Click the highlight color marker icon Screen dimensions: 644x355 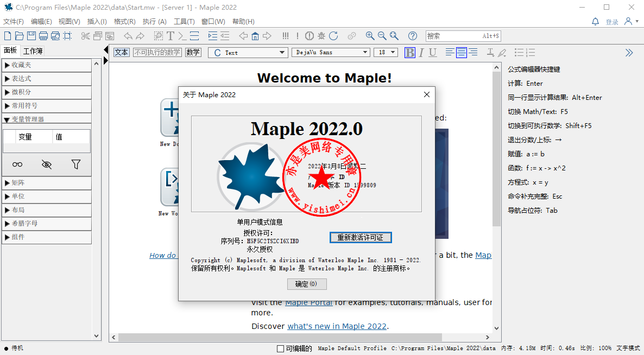(x=502, y=53)
